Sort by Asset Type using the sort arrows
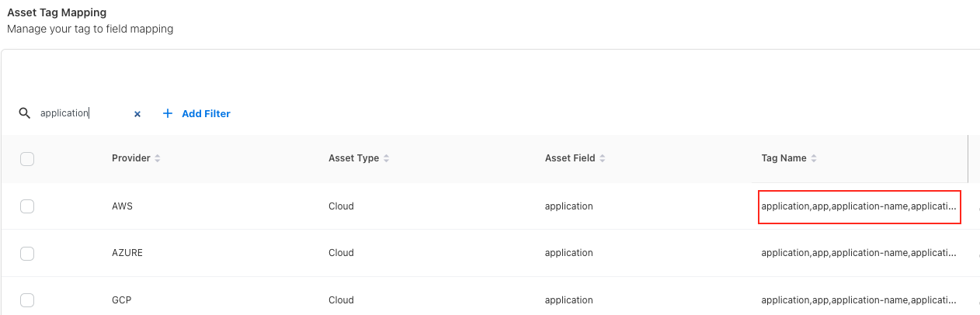980x315 pixels. pos(387,158)
